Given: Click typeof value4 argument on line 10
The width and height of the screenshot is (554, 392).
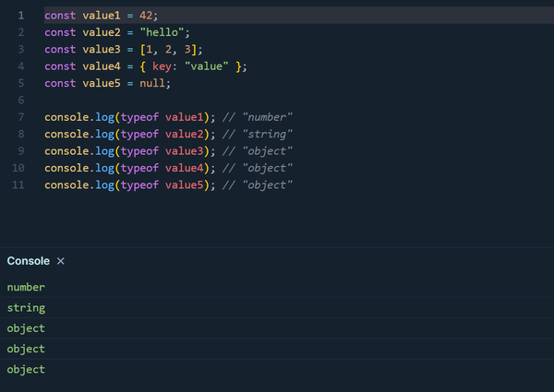Looking at the screenshot, I should (x=163, y=168).
